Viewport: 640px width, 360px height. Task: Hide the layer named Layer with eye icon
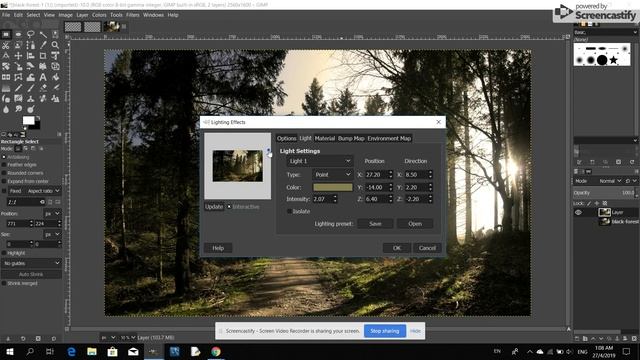point(578,212)
